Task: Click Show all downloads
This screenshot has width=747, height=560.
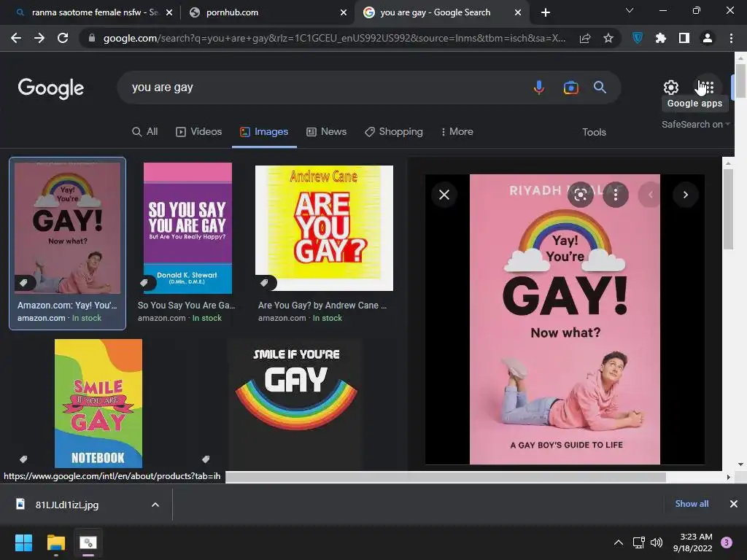Action: [x=692, y=504]
